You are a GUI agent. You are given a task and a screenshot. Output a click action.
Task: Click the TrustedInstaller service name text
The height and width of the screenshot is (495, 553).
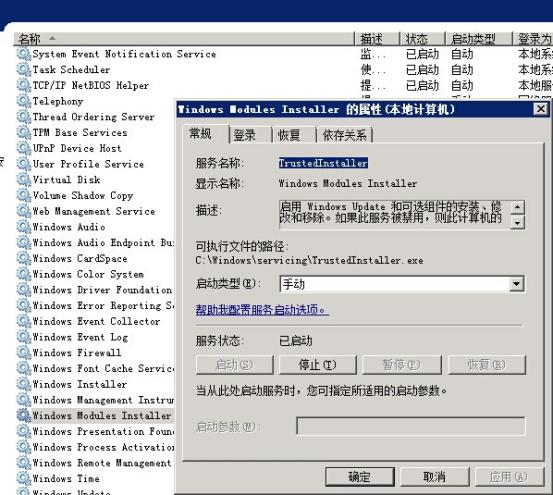point(323,163)
